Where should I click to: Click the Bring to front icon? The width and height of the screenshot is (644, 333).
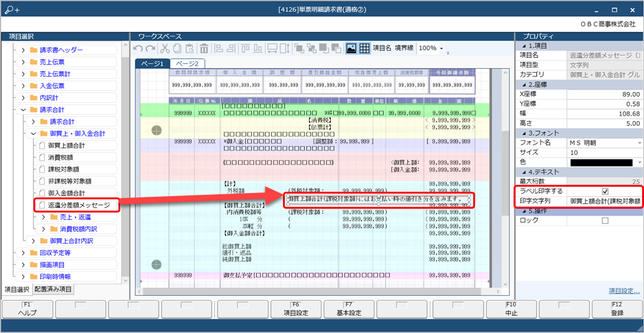coord(299,49)
